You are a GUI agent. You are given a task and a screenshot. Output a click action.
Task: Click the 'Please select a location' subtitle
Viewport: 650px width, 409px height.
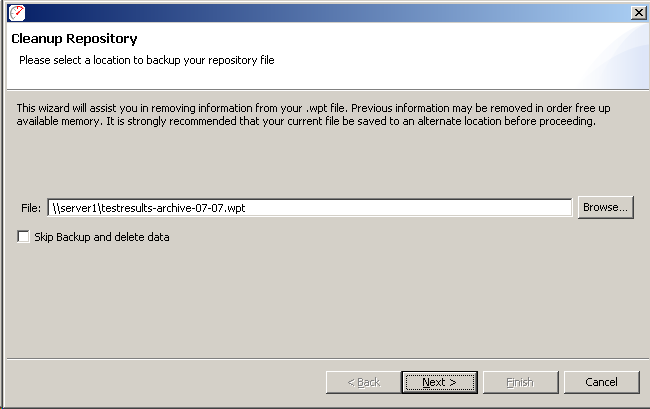(x=147, y=60)
